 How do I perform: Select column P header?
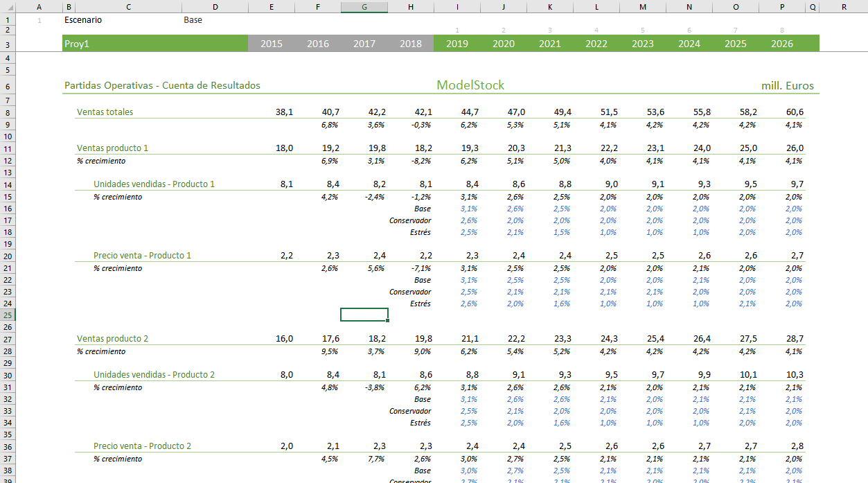(x=782, y=6)
